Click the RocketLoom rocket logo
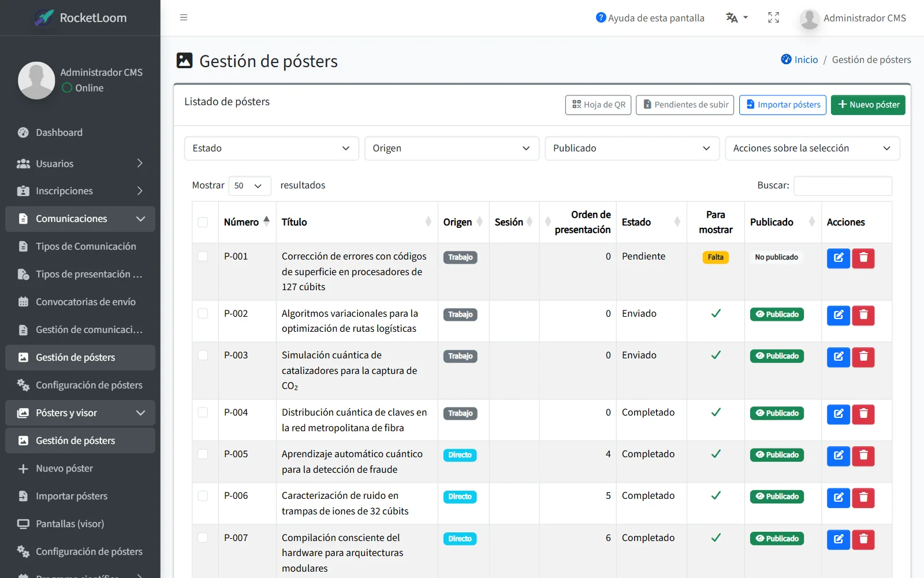This screenshot has height=578, width=924. click(x=44, y=18)
